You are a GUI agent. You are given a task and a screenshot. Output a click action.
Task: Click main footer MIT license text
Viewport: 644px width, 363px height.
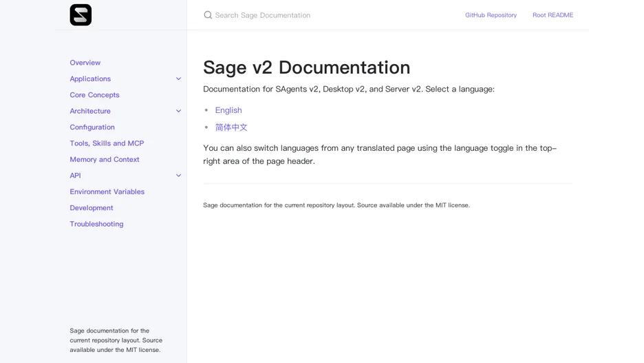336,205
